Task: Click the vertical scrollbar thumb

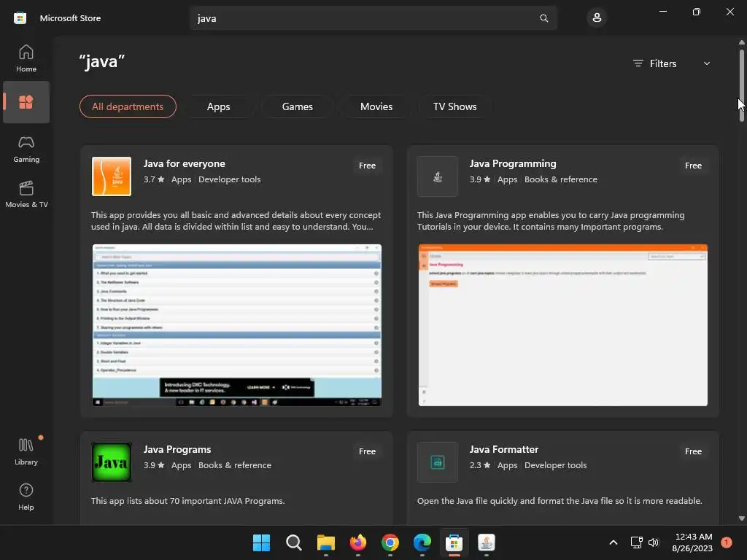Action: (742, 85)
